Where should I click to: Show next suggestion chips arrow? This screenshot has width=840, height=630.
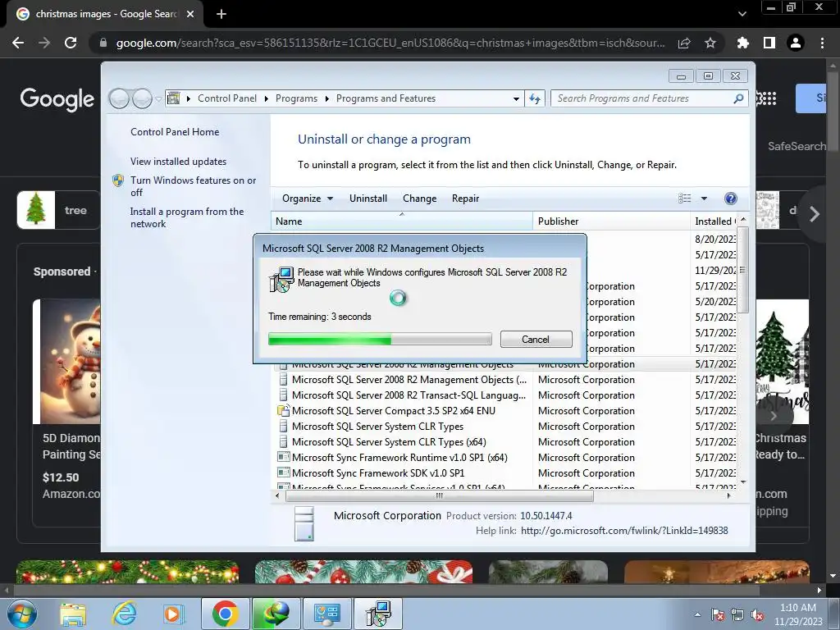tap(815, 214)
